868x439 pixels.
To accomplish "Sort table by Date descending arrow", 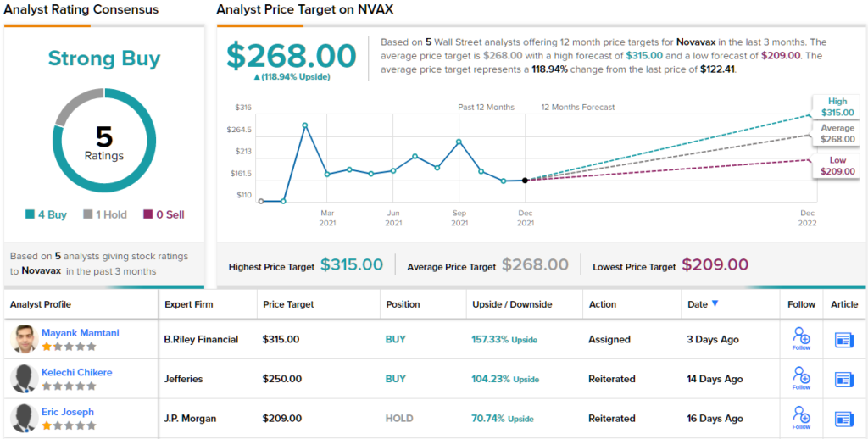I will [715, 303].
